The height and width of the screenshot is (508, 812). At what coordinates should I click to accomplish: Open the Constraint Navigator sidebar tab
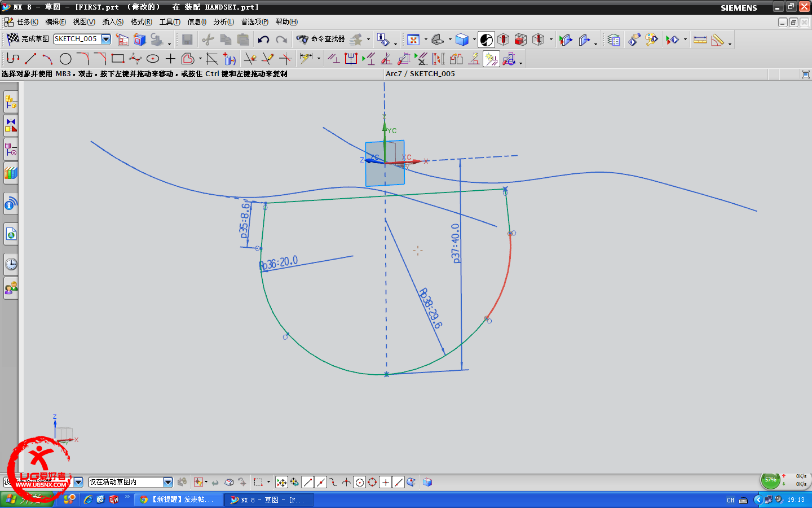pos(11,125)
